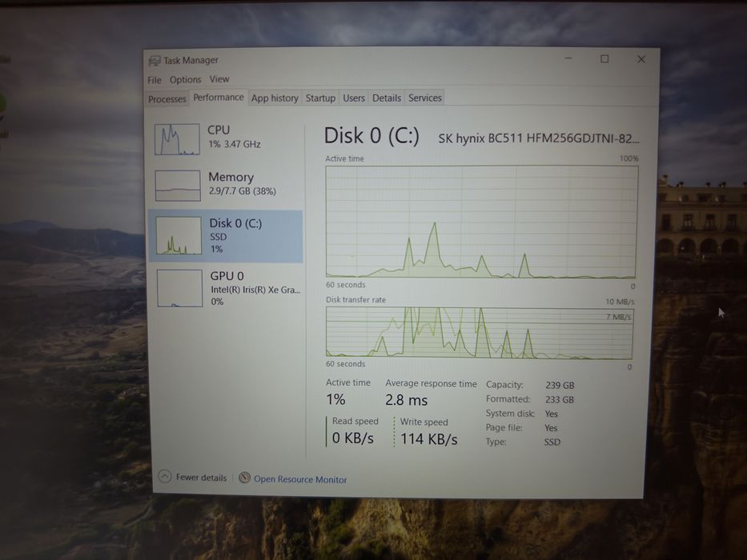The width and height of the screenshot is (747, 560).
Task: Open the Options menu
Action: click(185, 79)
